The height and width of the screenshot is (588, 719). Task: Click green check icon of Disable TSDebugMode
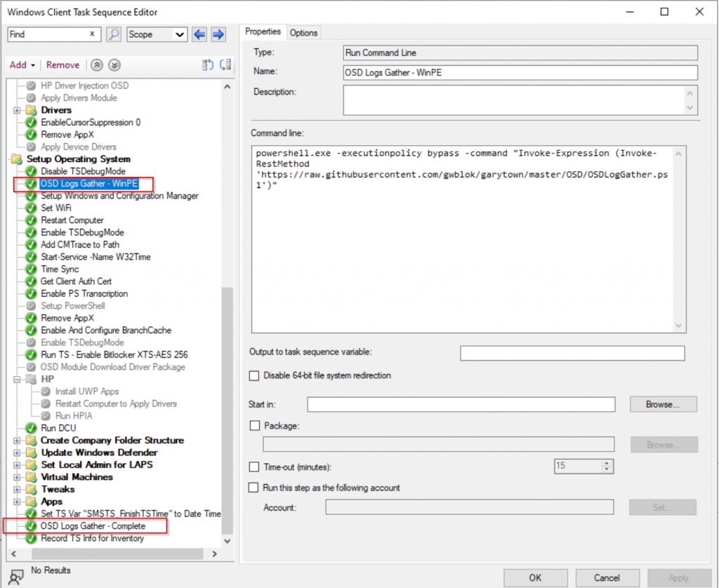31,171
